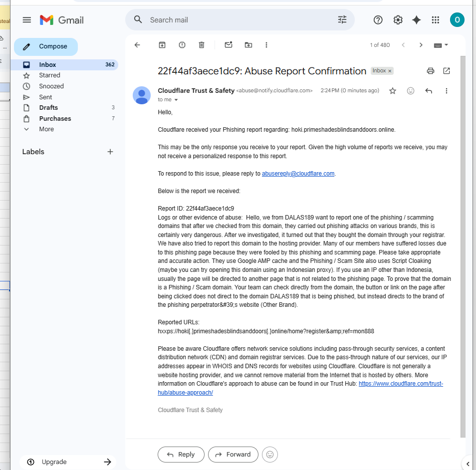Click the Gmail logo
This screenshot has height=470, width=476.
(62, 20)
